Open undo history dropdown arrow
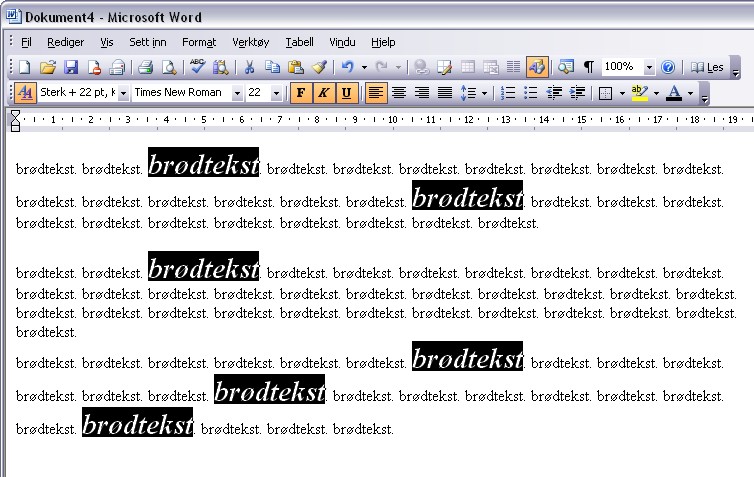 point(364,67)
